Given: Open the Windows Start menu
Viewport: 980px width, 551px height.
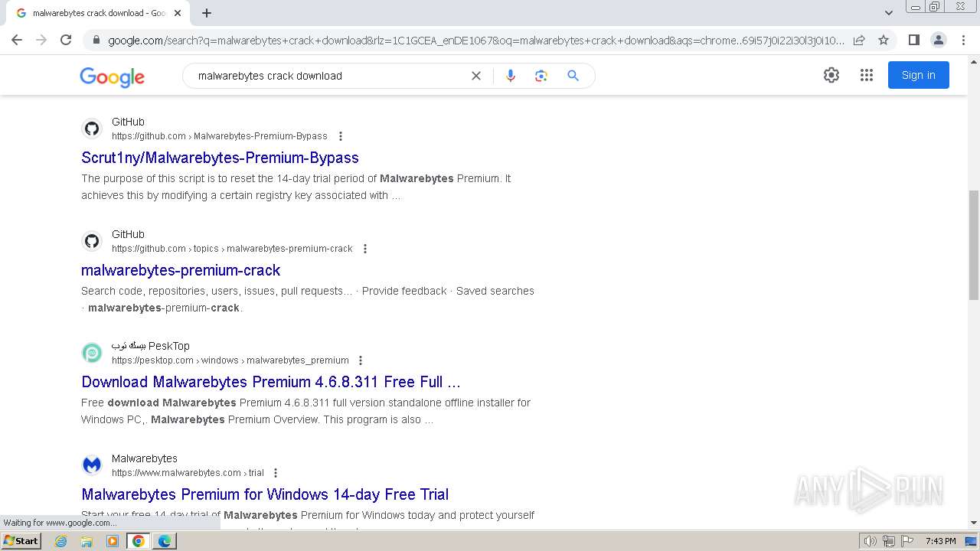Looking at the screenshot, I should click(x=21, y=541).
